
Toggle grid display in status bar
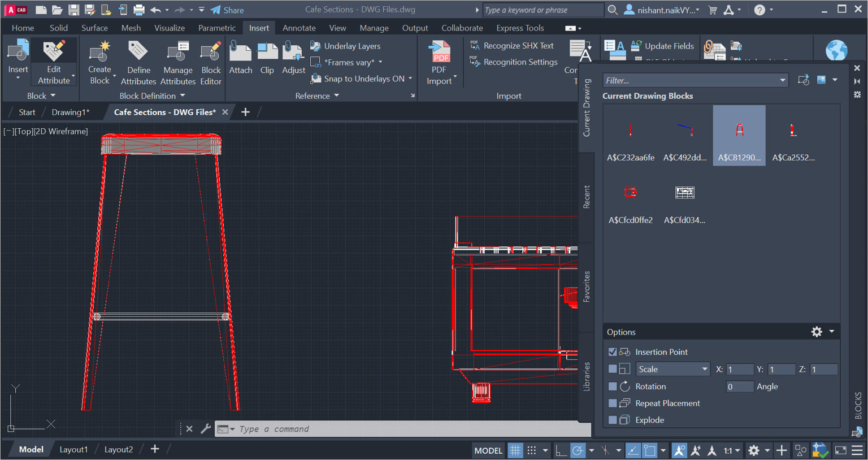pyautogui.click(x=515, y=450)
